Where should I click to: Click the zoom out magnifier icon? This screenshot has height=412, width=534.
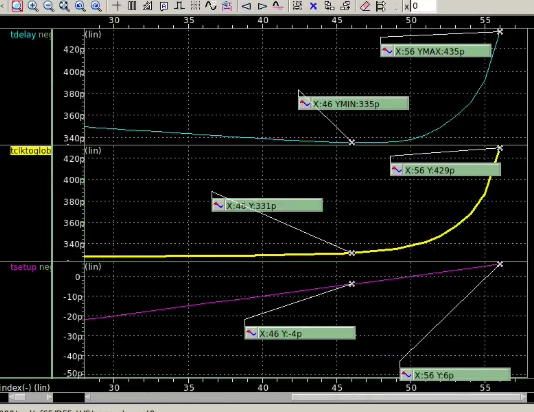point(48,6)
